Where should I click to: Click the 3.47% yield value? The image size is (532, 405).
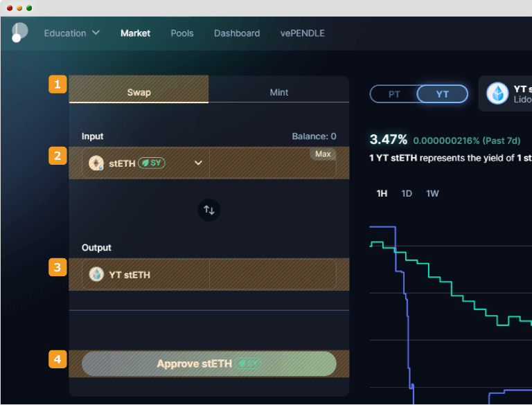click(388, 139)
